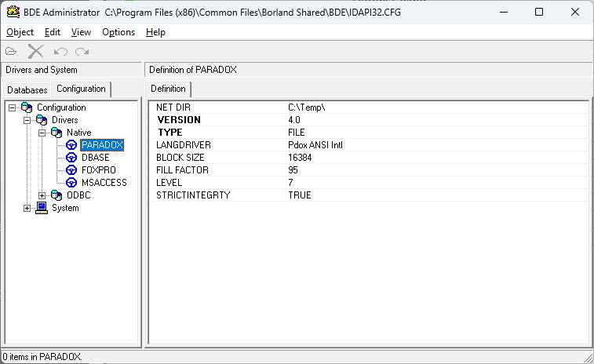
Task: Click the DBASE driver icon
Action: pyautogui.click(x=71, y=158)
